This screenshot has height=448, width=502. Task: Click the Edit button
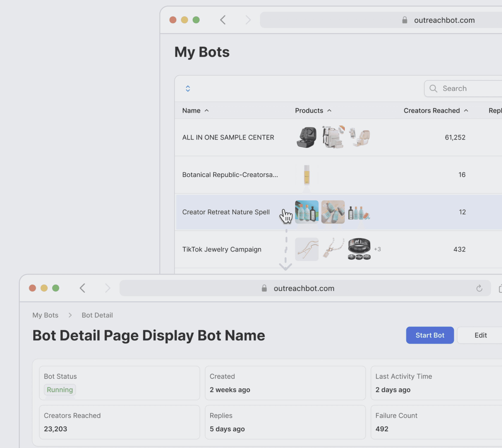[x=480, y=335]
